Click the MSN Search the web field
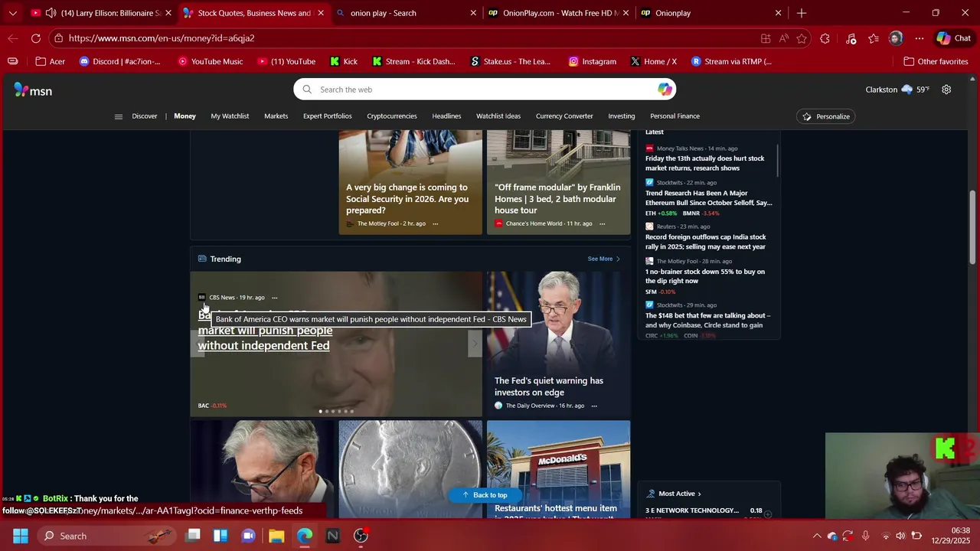The width and height of the screenshot is (980, 551). [484, 90]
